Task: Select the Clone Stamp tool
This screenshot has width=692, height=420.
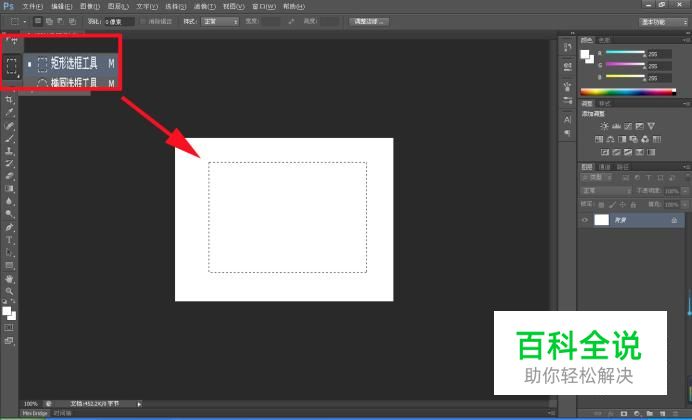Action: coord(9,151)
